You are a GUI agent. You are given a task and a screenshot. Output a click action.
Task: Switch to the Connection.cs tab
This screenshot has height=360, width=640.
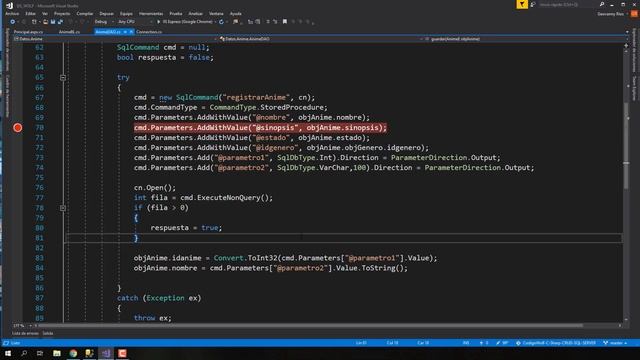click(x=149, y=31)
